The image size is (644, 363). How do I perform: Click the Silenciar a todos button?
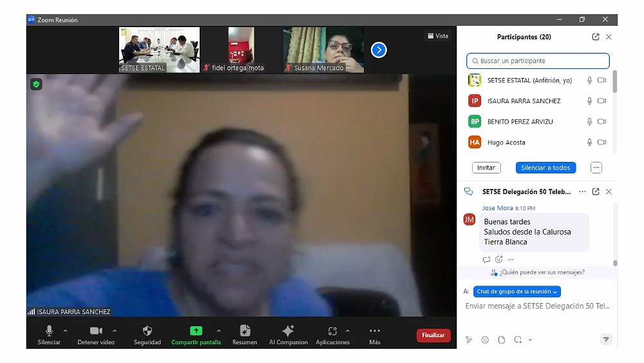tap(545, 168)
